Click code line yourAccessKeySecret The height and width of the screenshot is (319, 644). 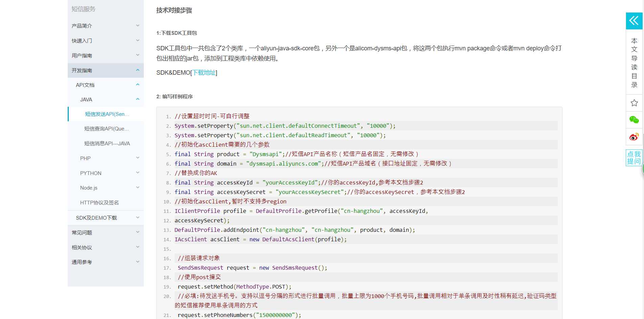click(320, 192)
